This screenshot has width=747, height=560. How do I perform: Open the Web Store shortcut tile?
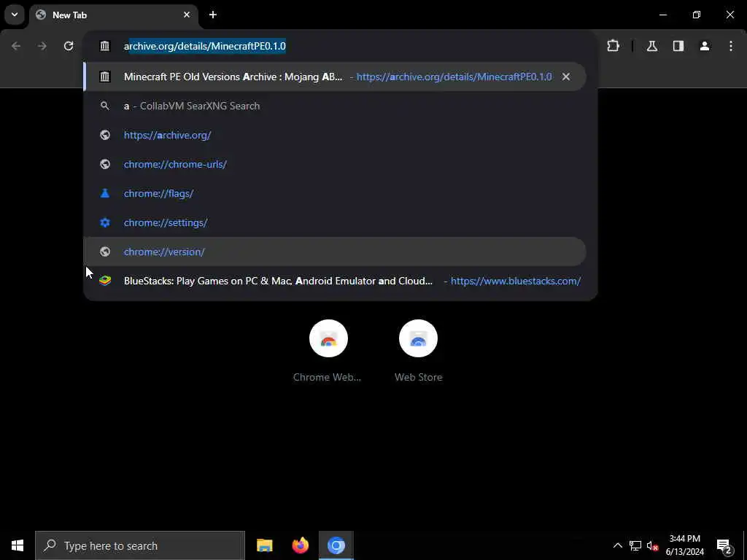coord(418,351)
